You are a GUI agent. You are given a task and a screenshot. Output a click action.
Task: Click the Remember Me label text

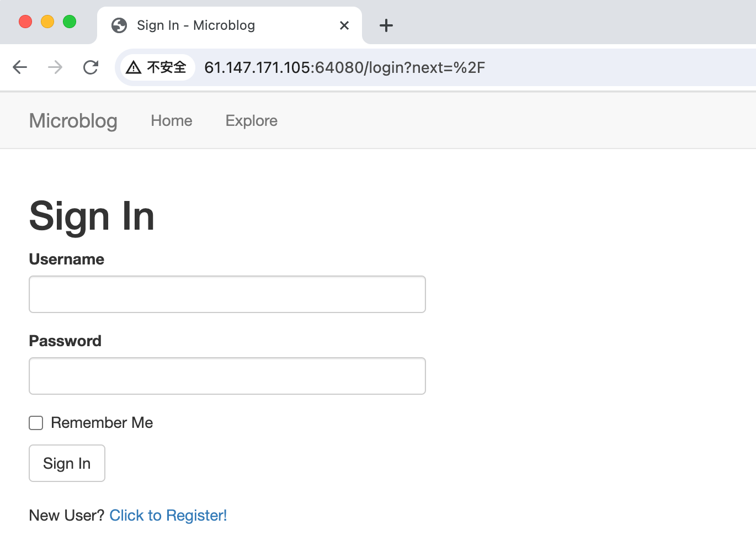point(102,422)
